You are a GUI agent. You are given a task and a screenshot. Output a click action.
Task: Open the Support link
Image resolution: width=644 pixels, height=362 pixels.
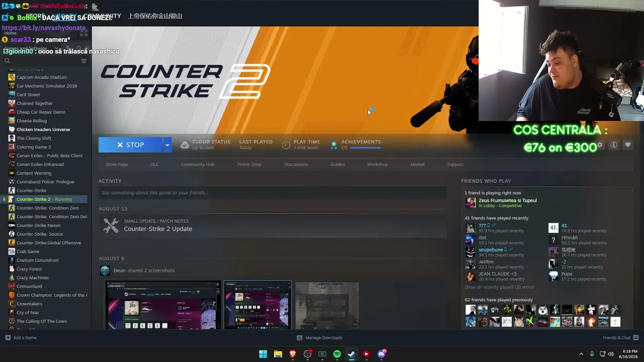tap(455, 164)
